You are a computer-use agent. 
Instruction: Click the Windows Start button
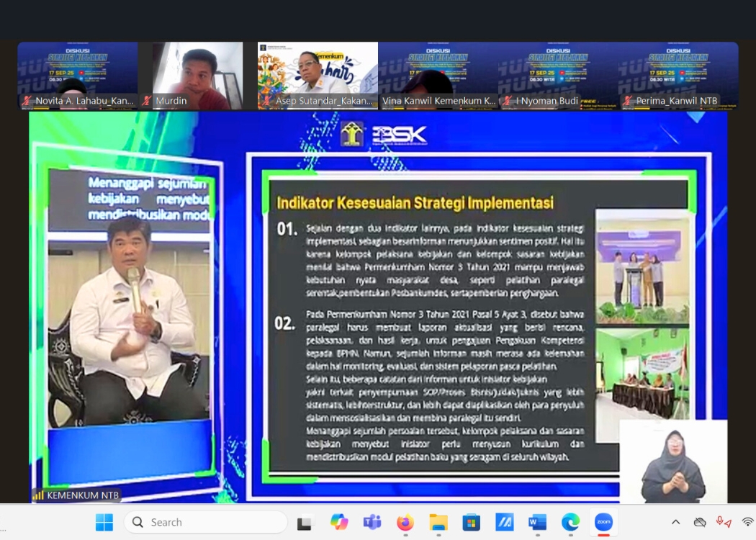click(104, 522)
